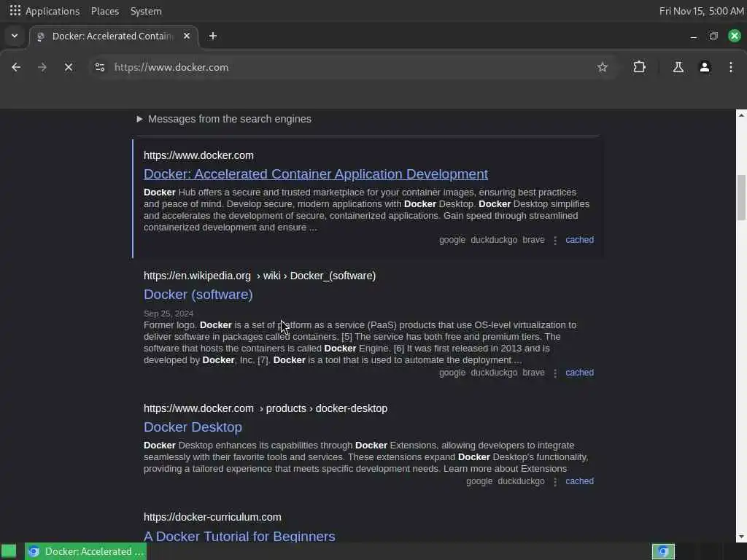This screenshot has height=560, width=747.
Task: Bookmark this page with the star icon
Action: [602, 67]
